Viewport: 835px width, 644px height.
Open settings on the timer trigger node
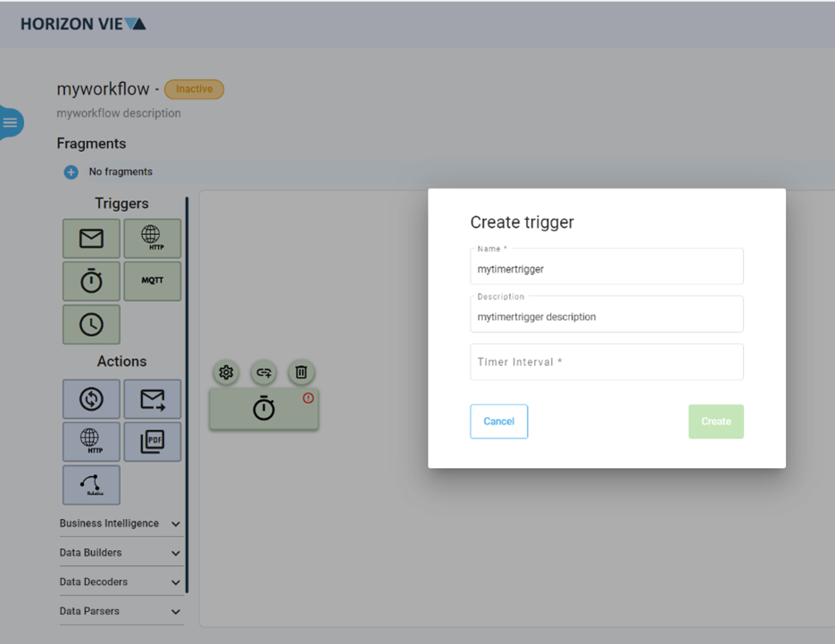click(226, 372)
